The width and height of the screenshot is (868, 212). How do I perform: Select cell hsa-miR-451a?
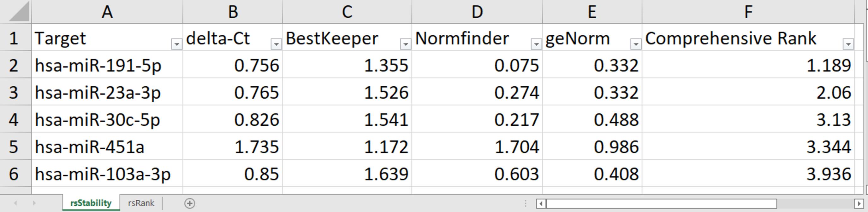[x=107, y=146]
